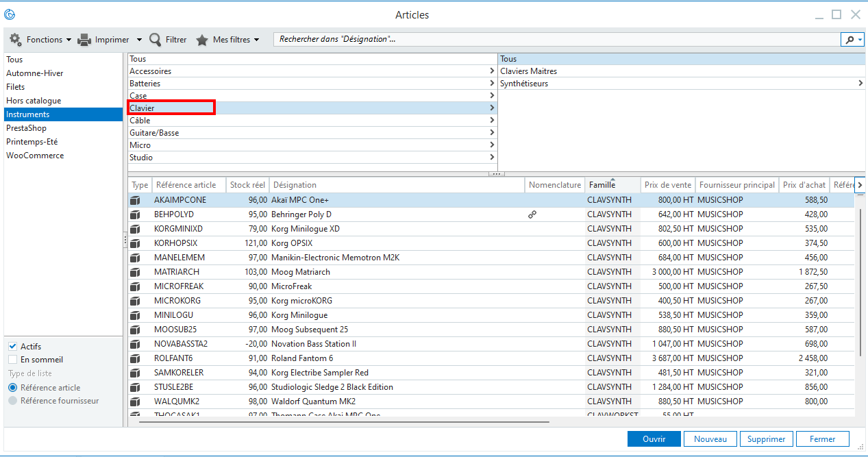Viewport: 868px width, 457px height.
Task: Click article box icon for ROLFANT6
Action: click(x=135, y=358)
